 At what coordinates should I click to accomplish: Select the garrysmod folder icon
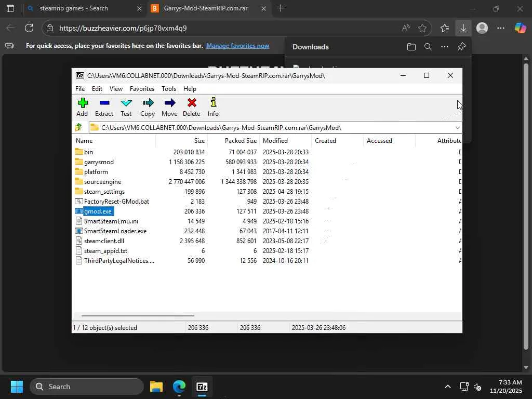79,162
